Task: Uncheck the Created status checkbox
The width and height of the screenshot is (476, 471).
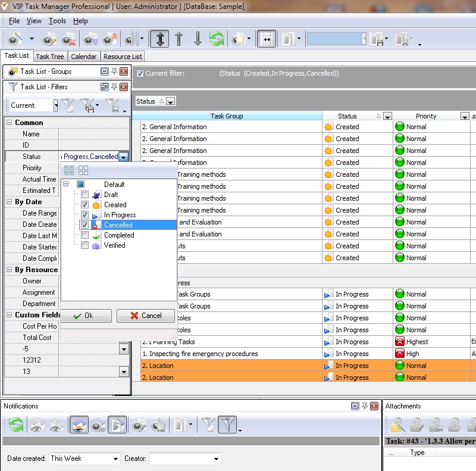Action: [85, 205]
